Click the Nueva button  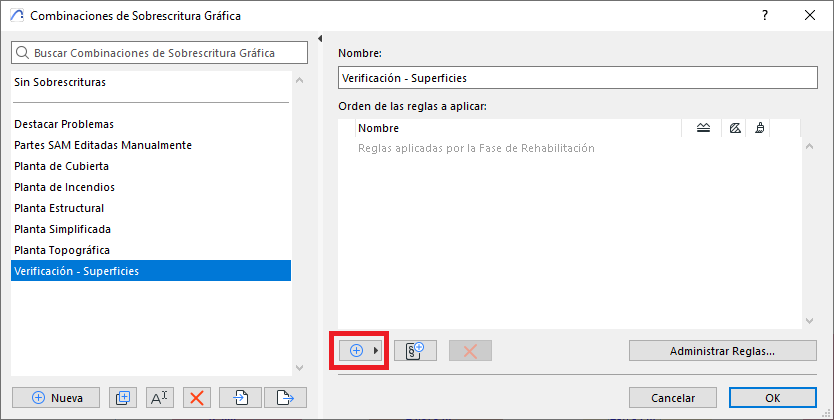[56, 397]
